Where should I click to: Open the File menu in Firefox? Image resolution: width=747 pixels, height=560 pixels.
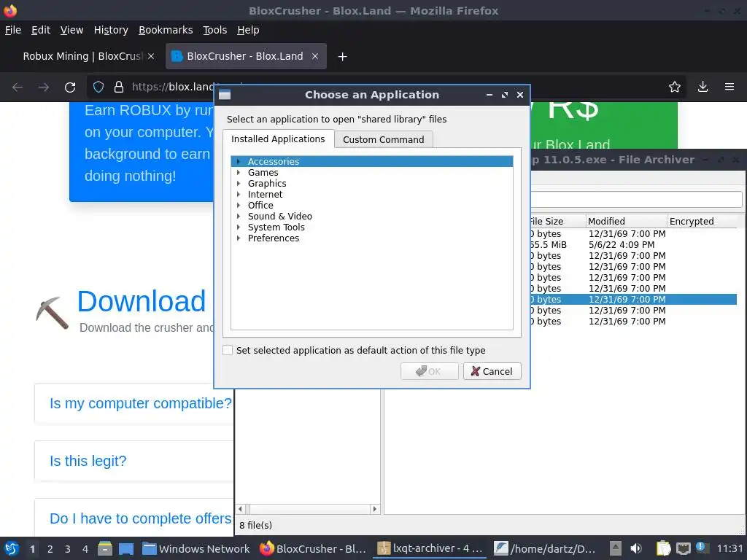tap(13, 30)
